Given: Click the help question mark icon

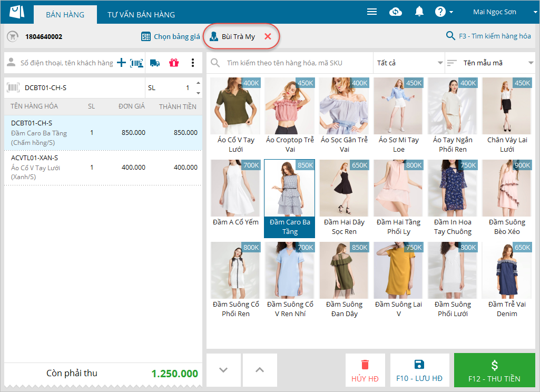Looking at the screenshot, I should pyautogui.click(x=440, y=12).
